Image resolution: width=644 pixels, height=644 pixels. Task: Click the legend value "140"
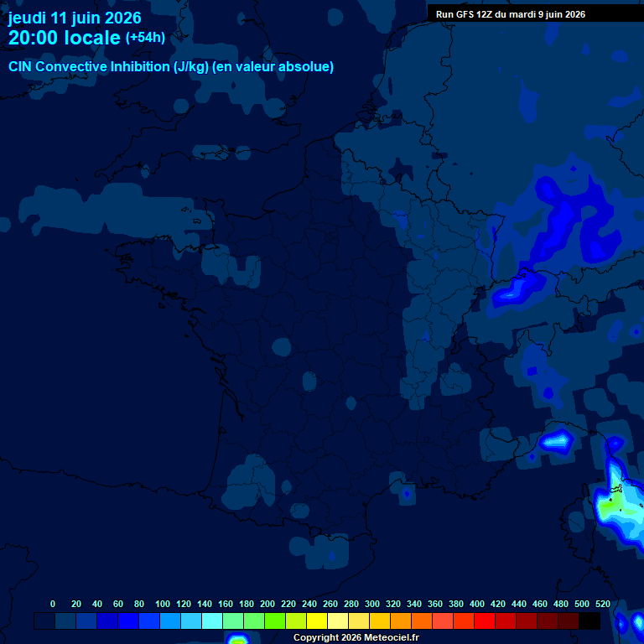point(205,604)
